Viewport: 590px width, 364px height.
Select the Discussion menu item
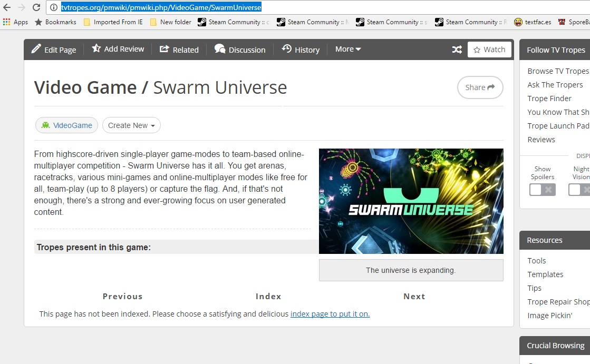pos(247,50)
